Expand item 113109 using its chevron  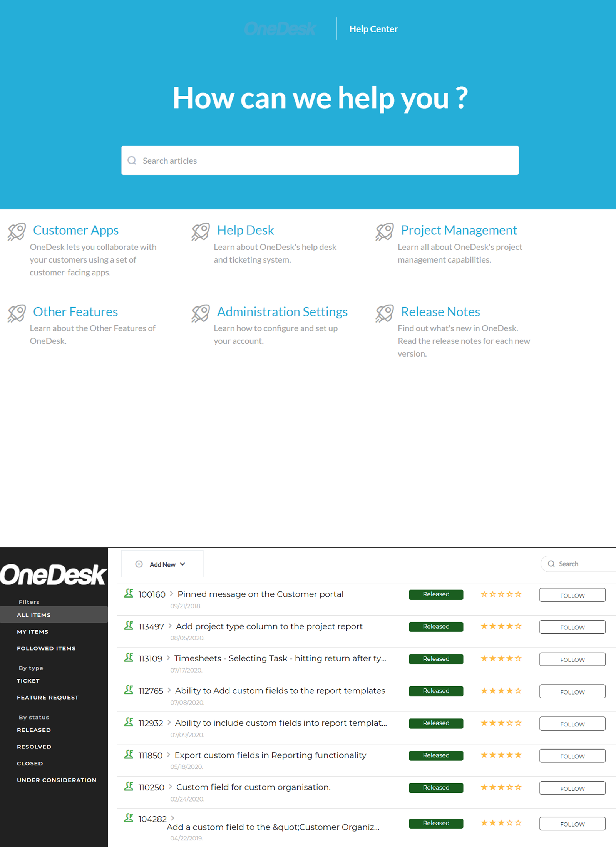(x=168, y=658)
